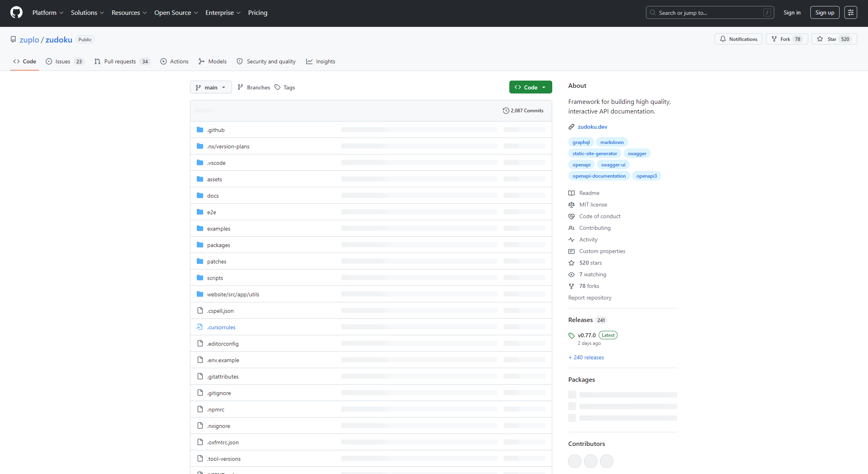Expand the Solutions menu

point(87,12)
